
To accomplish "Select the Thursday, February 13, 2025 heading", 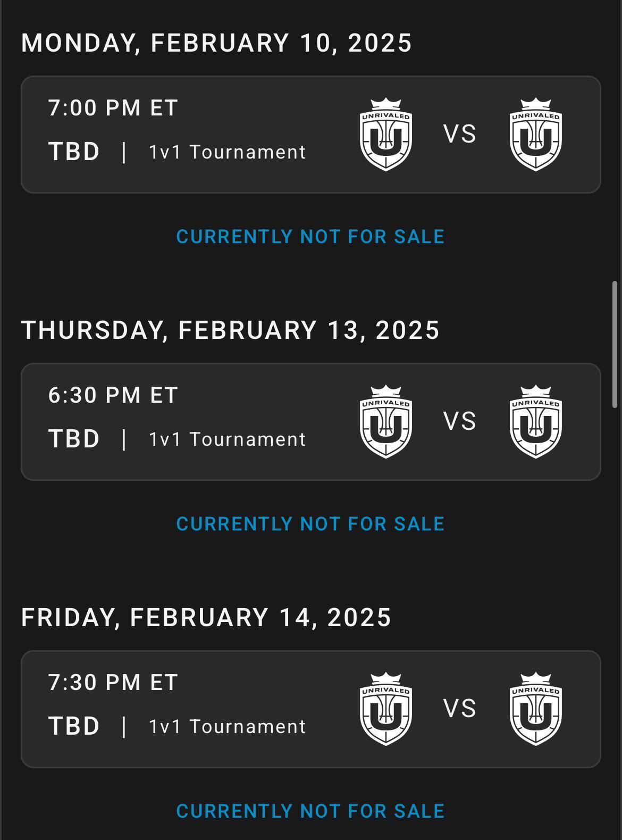I will 230,330.
